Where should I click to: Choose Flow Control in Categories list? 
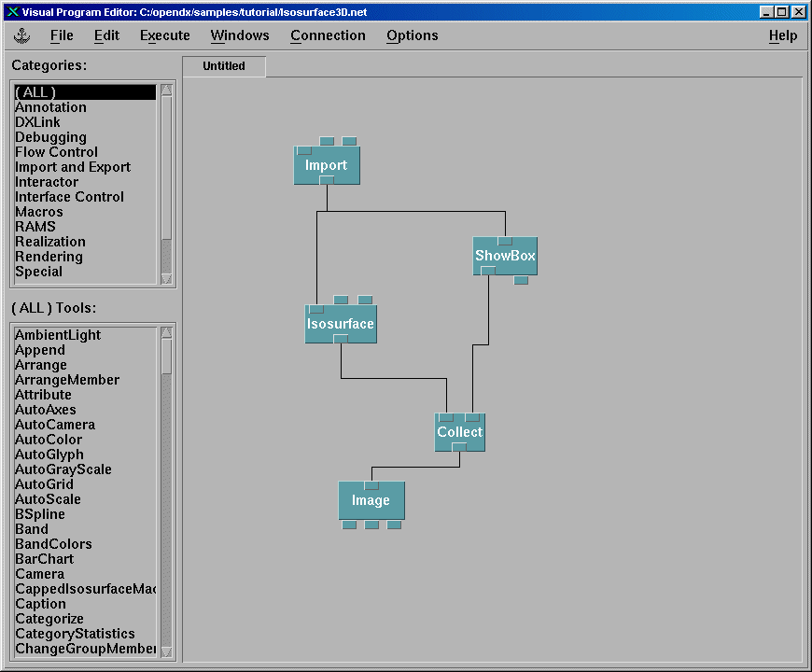point(56,152)
